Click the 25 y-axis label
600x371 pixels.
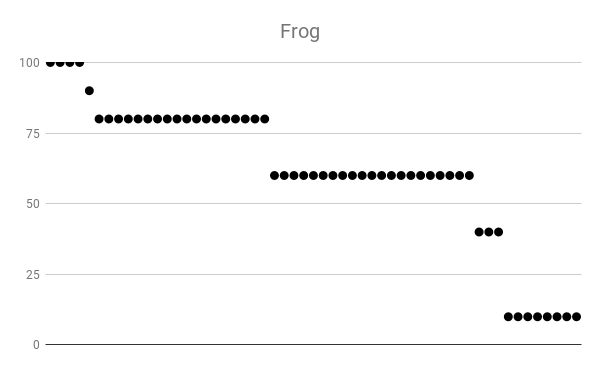[x=33, y=275]
